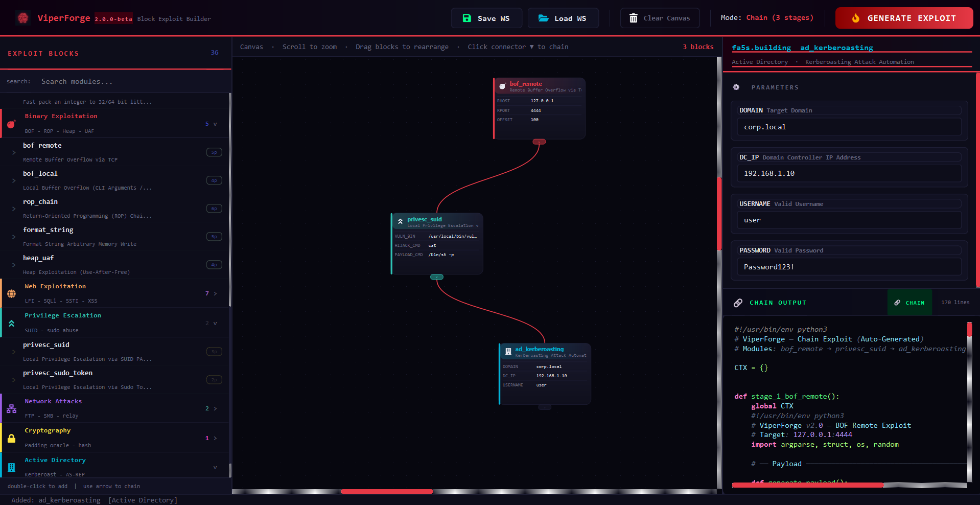Screen dimensions: 980x505
Task: Click the Active Directory building icon
Action: tap(11, 467)
